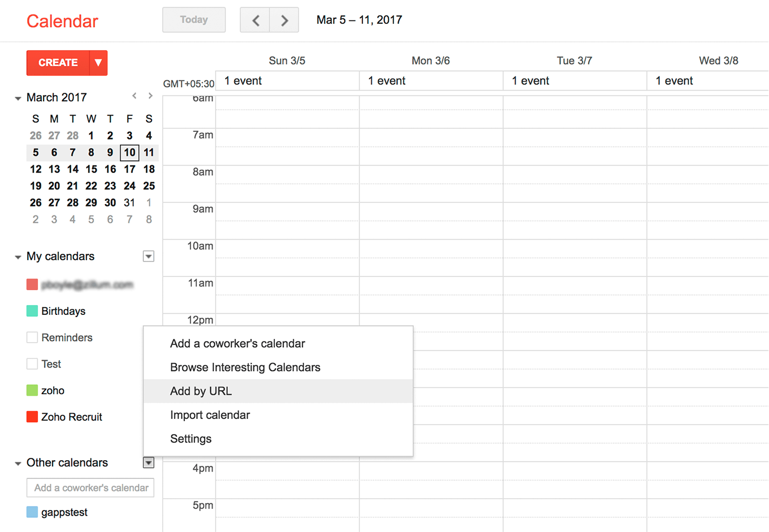This screenshot has width=769, height=532.
Task: Go to next week arrow in toolbar
Action: (x=284, y=20)
